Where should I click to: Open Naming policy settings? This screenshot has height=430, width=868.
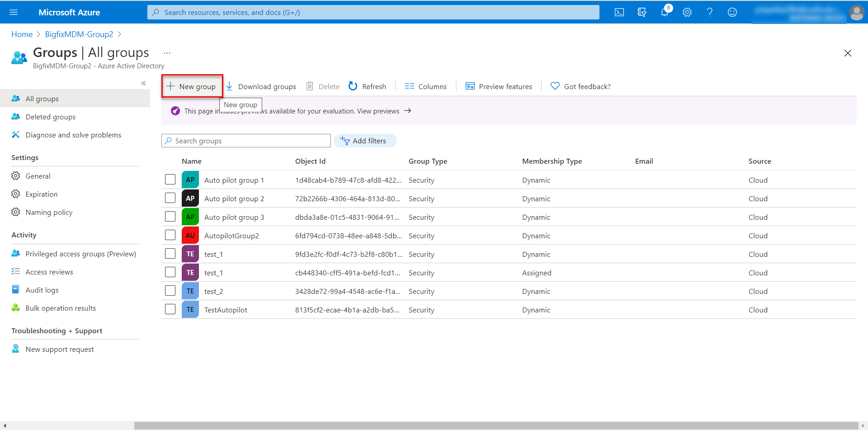[49, 212]
